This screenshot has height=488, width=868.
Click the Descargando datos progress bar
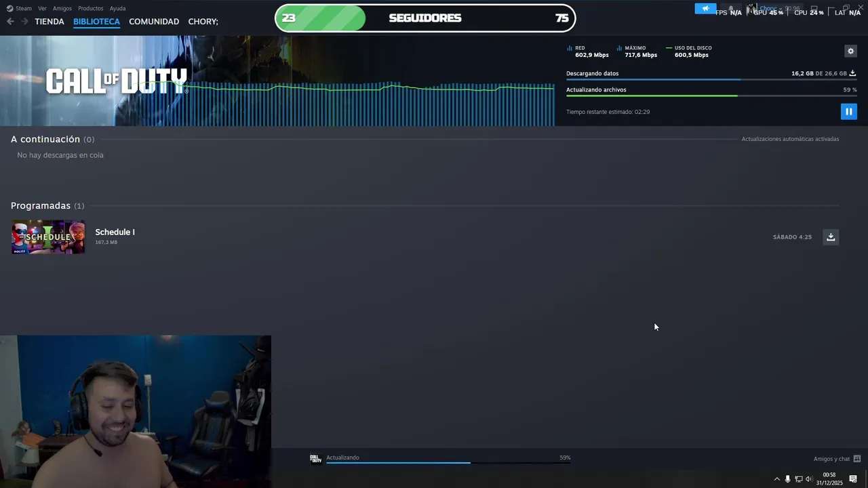coord(711,79)
